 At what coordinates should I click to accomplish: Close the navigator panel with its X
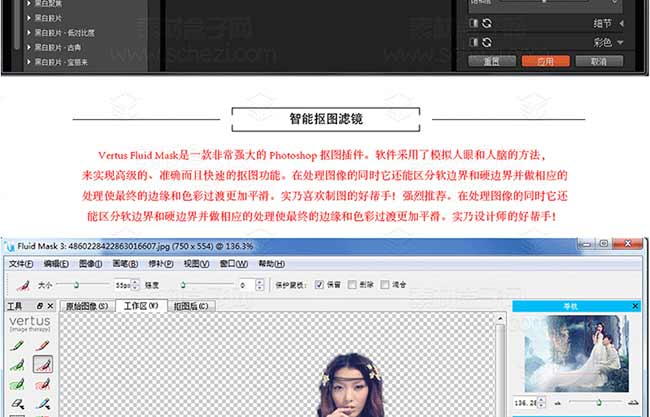pos(635,306)
